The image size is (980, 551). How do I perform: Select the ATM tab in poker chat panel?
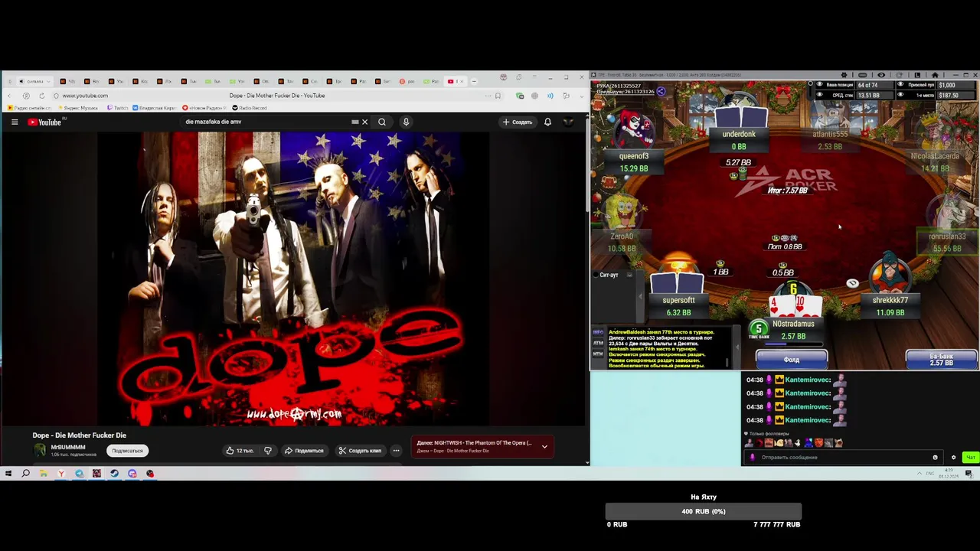[x=598, y=343]
